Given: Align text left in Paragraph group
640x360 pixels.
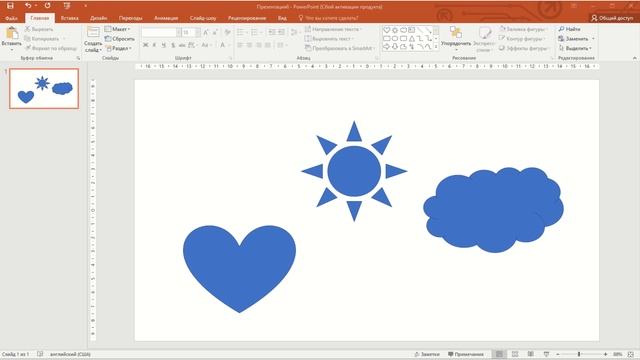Looking at the screenshot, I should 240,45.
